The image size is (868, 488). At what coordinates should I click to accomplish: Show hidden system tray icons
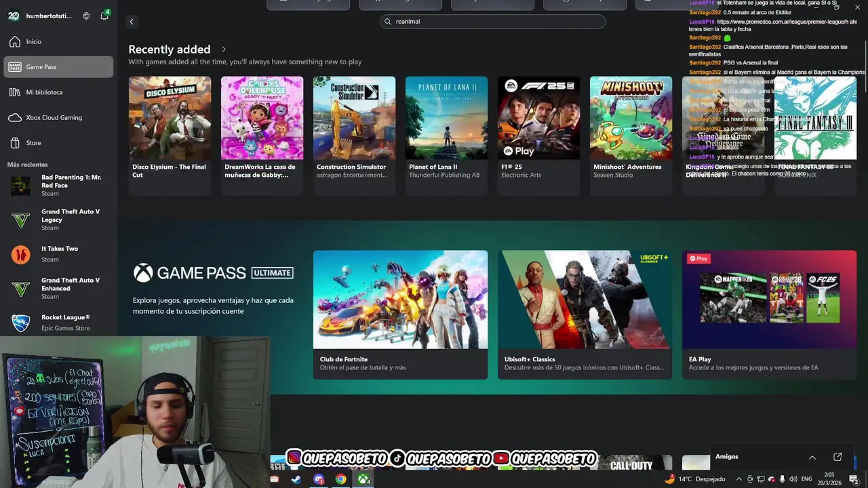[x=739, y=479]
